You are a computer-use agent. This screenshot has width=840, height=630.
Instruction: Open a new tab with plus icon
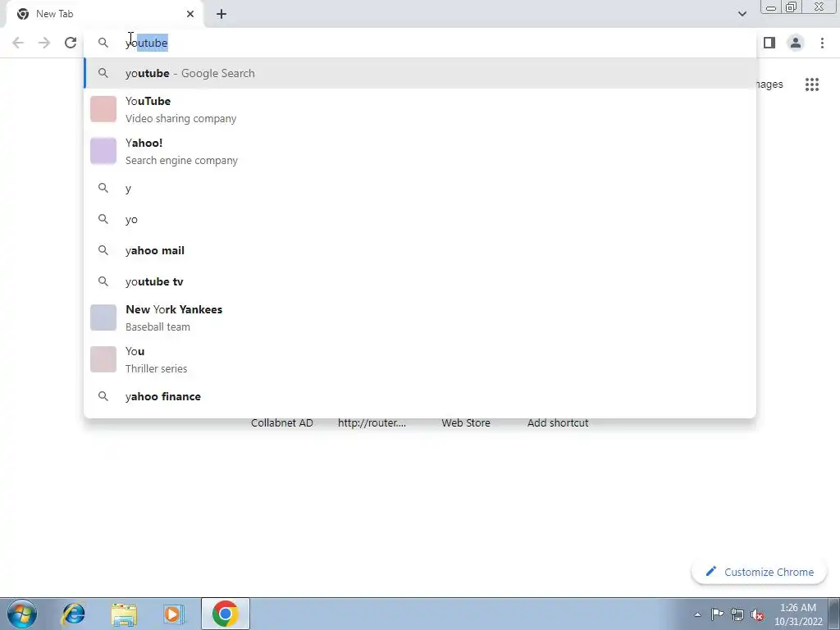221,14
